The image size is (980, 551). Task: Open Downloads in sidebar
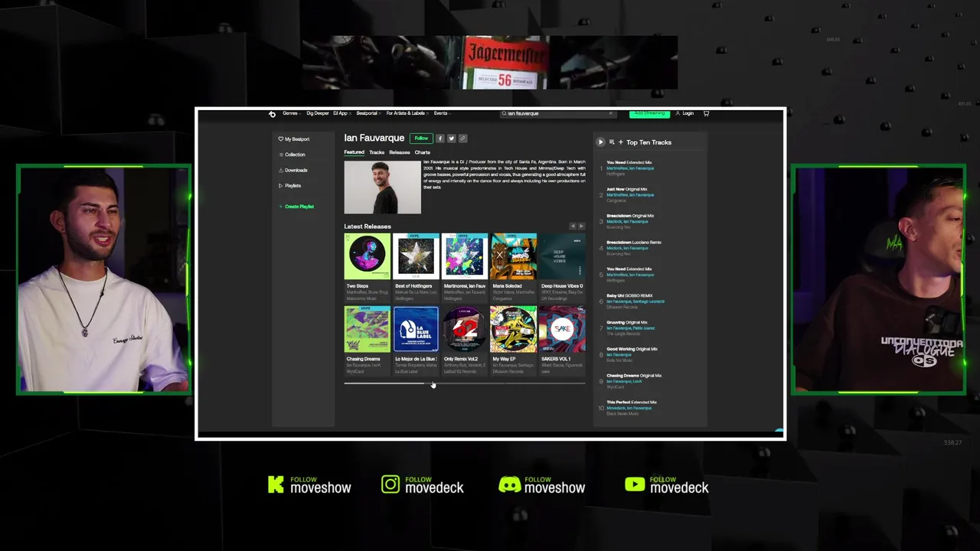coord(293,170)
